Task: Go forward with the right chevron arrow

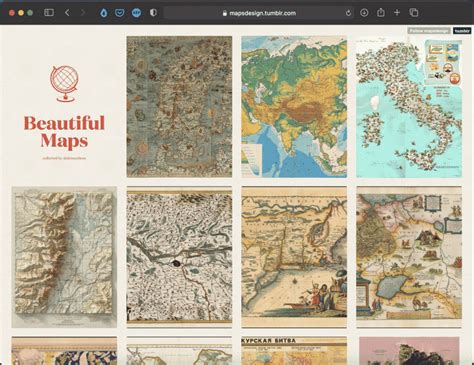Action: coord(83,13)
